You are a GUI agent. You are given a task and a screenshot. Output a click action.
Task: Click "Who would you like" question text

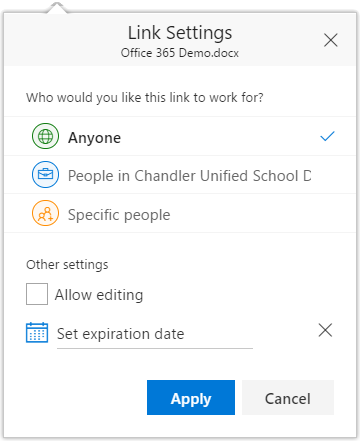pos(145,98)
